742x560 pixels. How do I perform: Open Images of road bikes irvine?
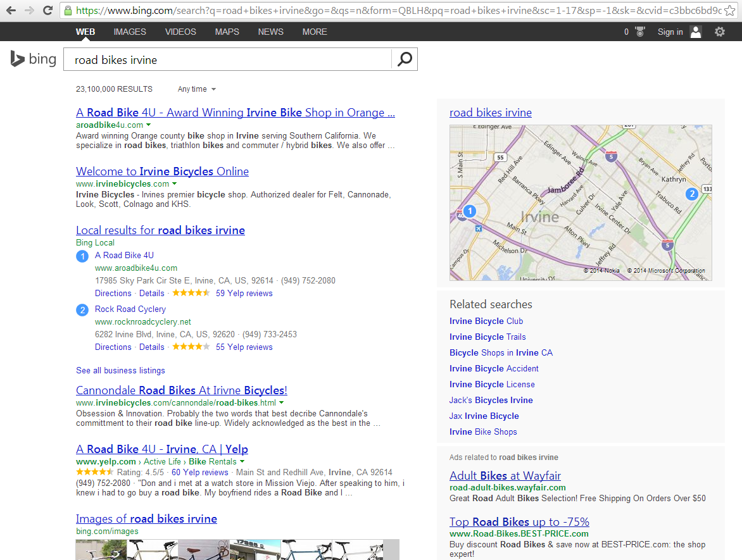(x=146, y=519)
